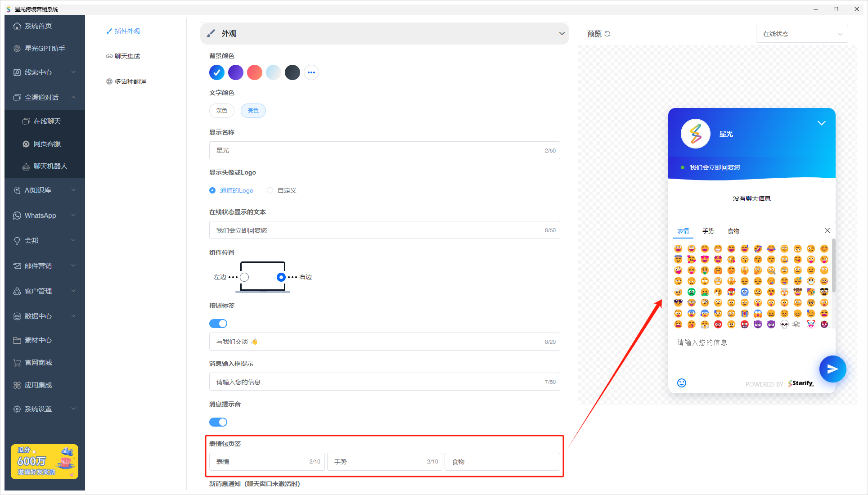Toggle the 消息提示音 switch on

point(218,421)
